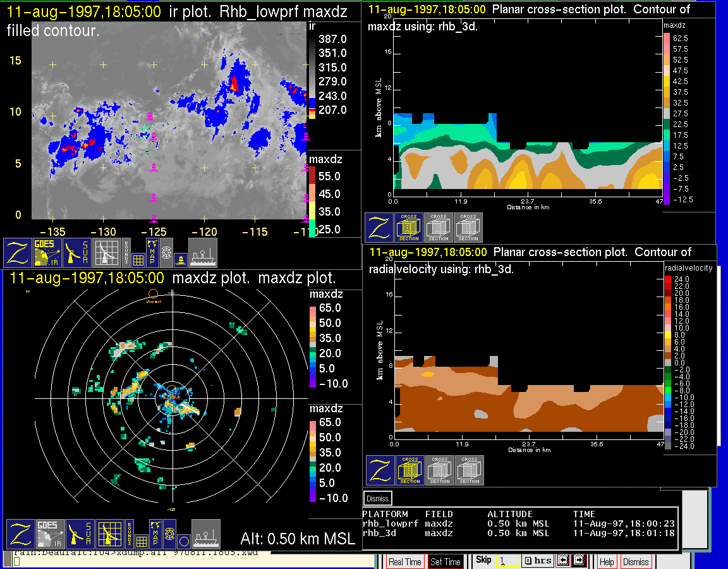
Task: Click the Skip value input field
Action: [x=507, y=561]
